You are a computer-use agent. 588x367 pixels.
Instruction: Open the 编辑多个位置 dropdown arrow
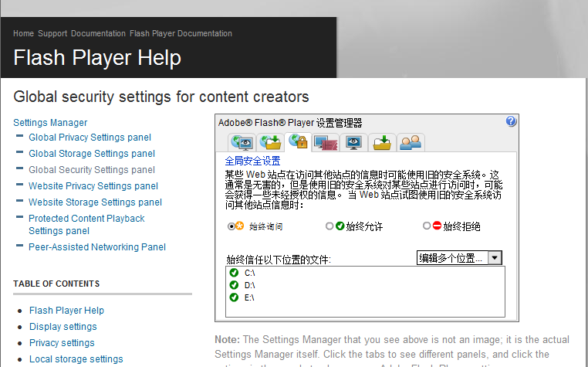click(495, 258)
